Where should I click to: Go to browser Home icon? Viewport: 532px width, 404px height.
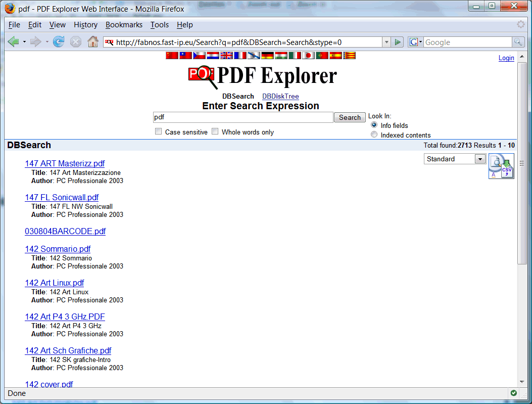pyautogui.click(x=92, y=42)
